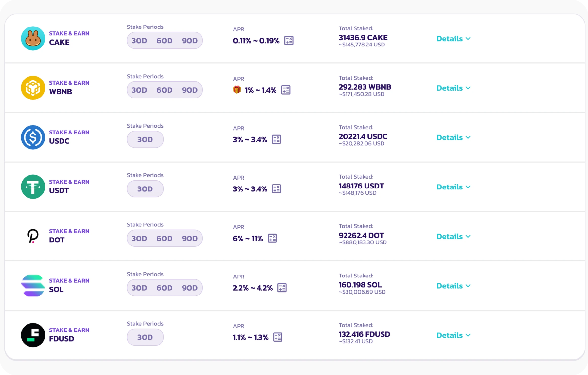Click the Polkadot DOT token logo

pos(33,236)
